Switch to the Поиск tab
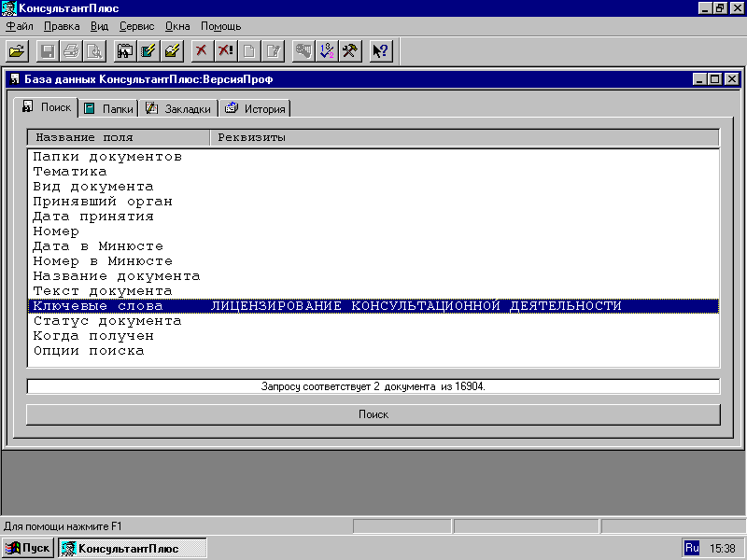Screen dimensions: 747x560 click(x=46, y=107)
